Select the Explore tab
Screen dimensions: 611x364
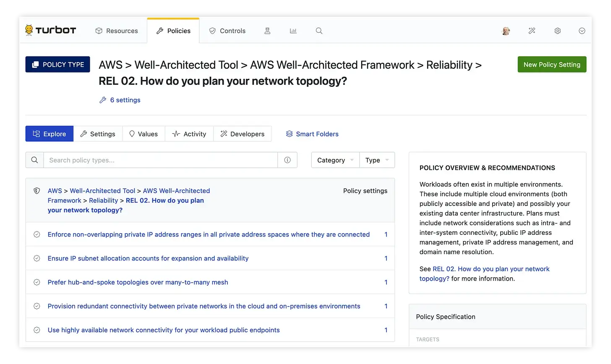[50, 134]
